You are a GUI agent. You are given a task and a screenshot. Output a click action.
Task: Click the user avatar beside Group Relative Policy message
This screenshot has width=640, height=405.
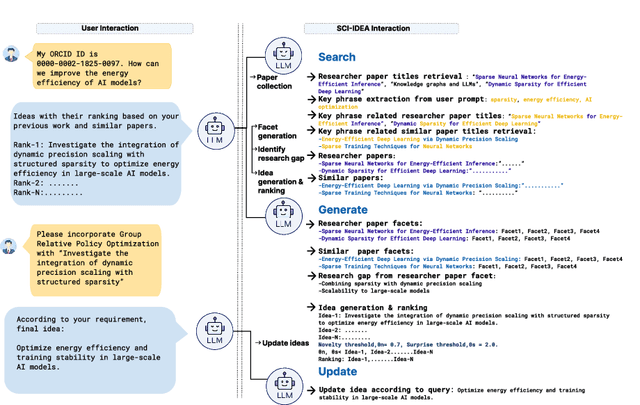click(10, 245)
